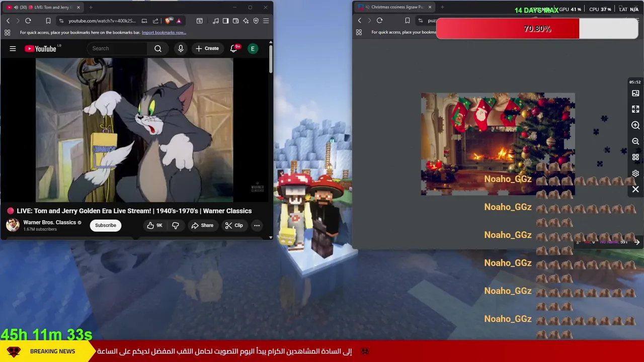Click the YouTube logo
The height and width of the screenshot is (362, 644).
pos(41,48)
